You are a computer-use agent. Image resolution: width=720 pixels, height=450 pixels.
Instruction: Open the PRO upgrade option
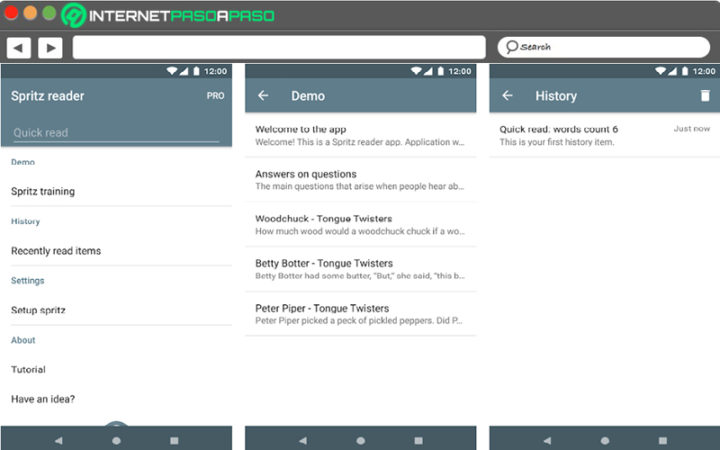pyautogui.click(x=215, y=96)
